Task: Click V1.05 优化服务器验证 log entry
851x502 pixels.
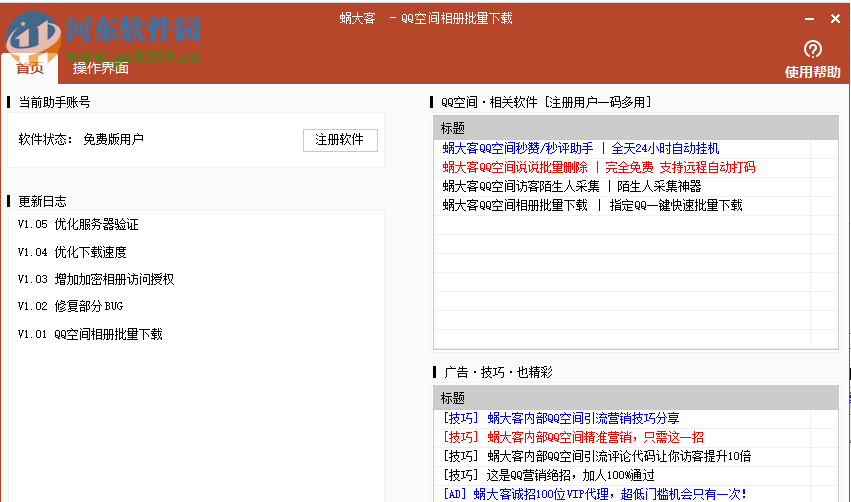Action: point(78,225)
